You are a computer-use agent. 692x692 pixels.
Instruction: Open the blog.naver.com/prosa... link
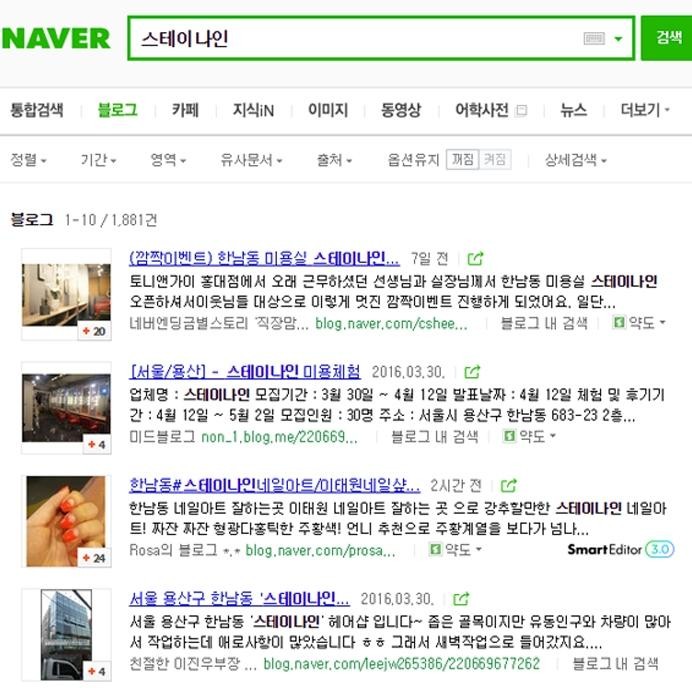click(x=320, y=550)
